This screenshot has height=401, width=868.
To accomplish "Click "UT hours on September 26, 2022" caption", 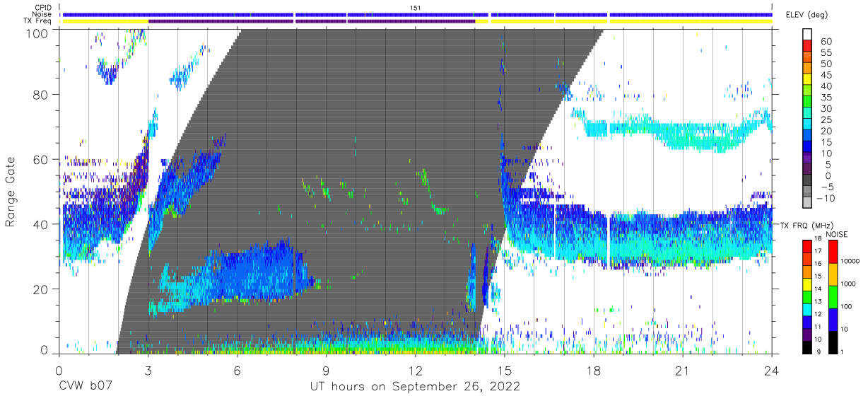I will (415, 386).
